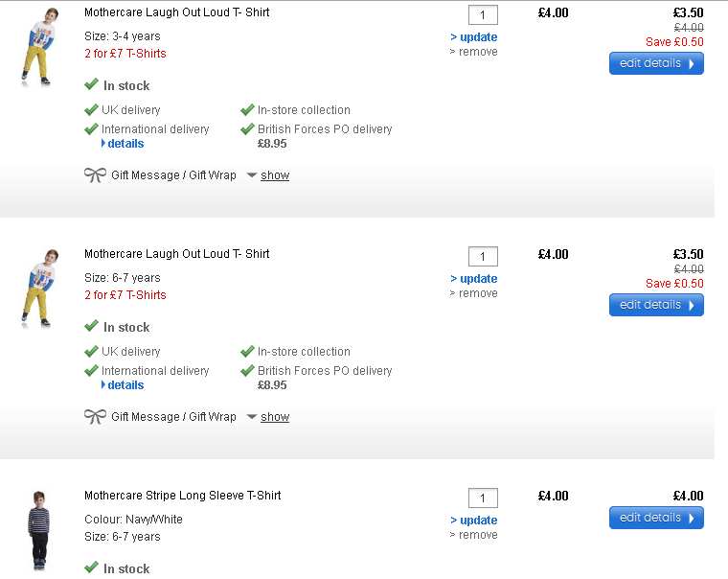Screen dimensions: 728x579
Task: Click the In stock checkmark on the Stripe Long Sleeve T-Shirt
Action: pos(92,567)
